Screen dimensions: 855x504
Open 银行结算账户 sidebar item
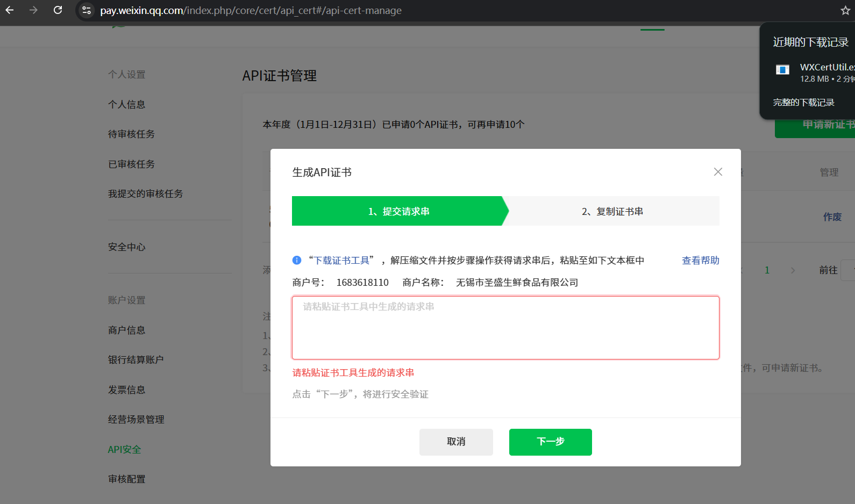tap(136, 360)
